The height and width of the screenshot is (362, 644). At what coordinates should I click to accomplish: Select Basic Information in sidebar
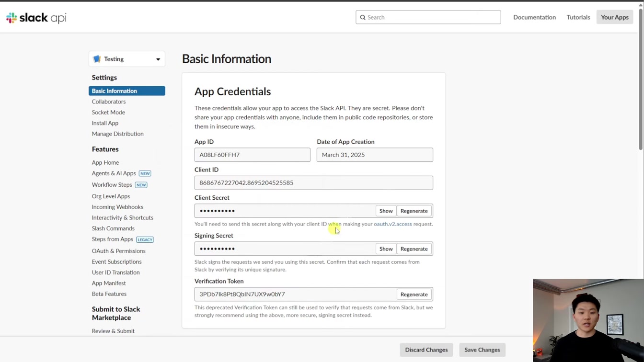click(x=127, y=91)
